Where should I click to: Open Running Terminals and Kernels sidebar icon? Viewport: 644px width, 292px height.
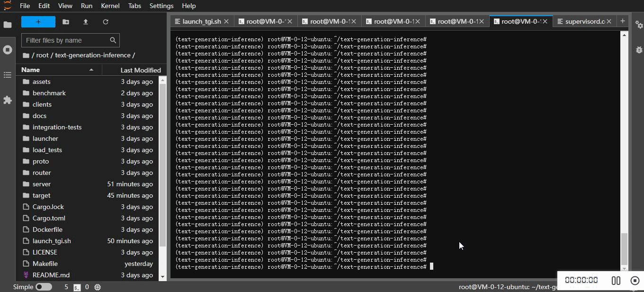tap(8, 50)
